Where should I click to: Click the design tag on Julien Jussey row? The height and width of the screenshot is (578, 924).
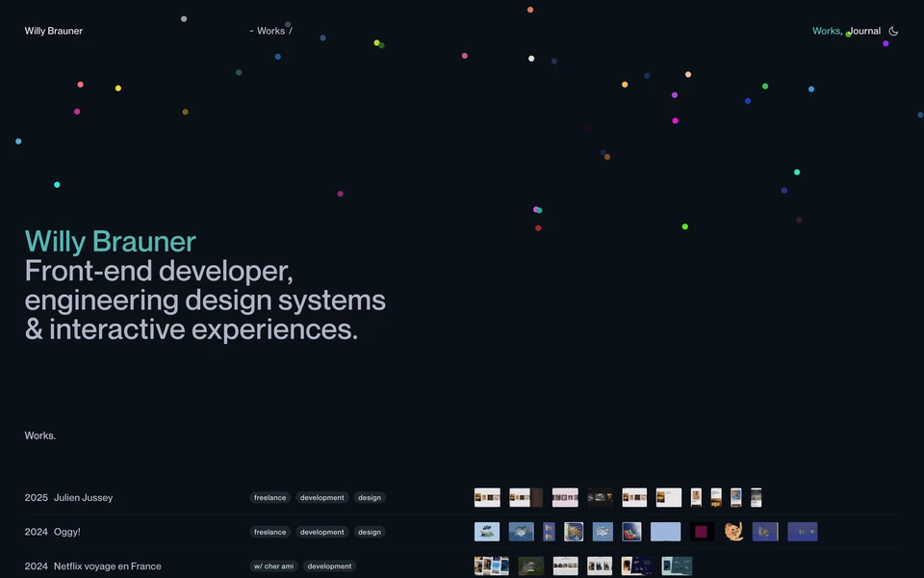[x=370, y=498]
